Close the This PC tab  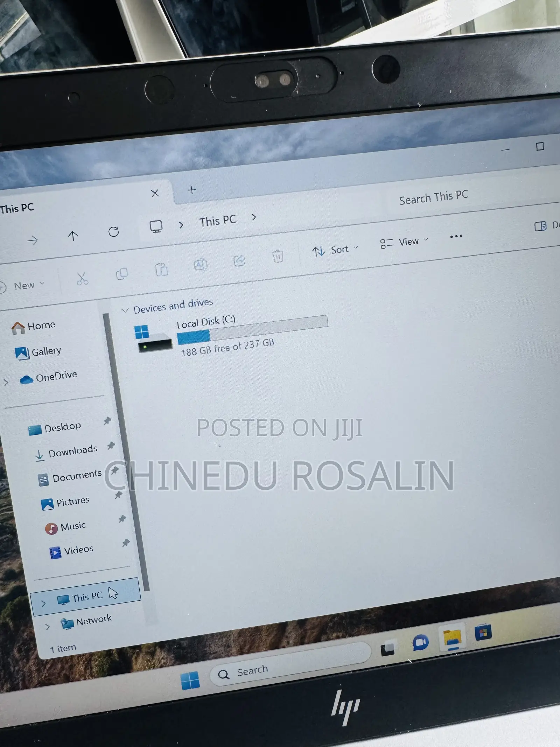point(155,193)
